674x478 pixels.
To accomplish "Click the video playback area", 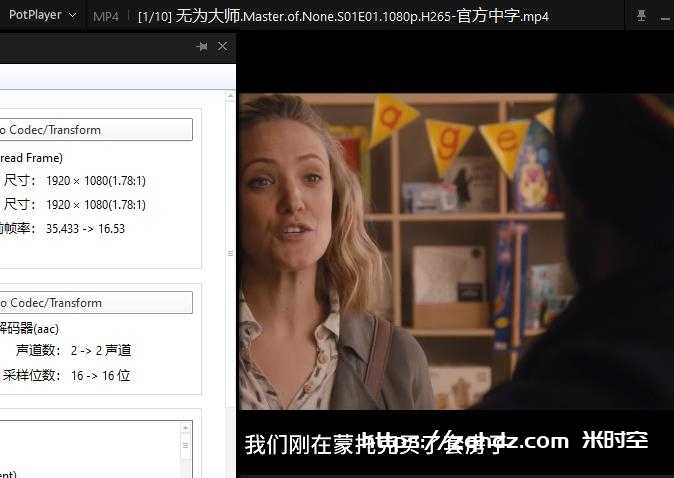I will (x=456, y=251).
